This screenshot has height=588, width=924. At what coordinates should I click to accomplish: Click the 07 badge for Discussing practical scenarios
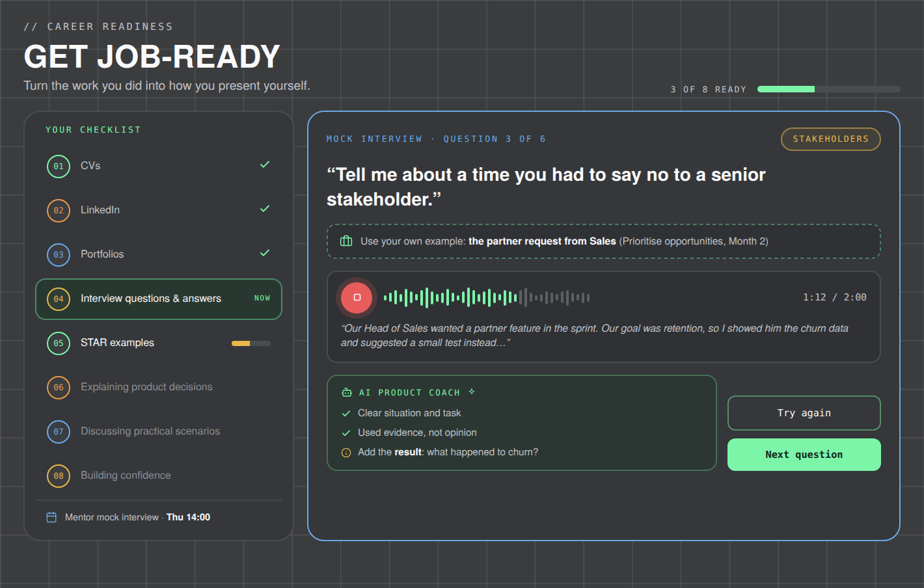click(59, 431)
